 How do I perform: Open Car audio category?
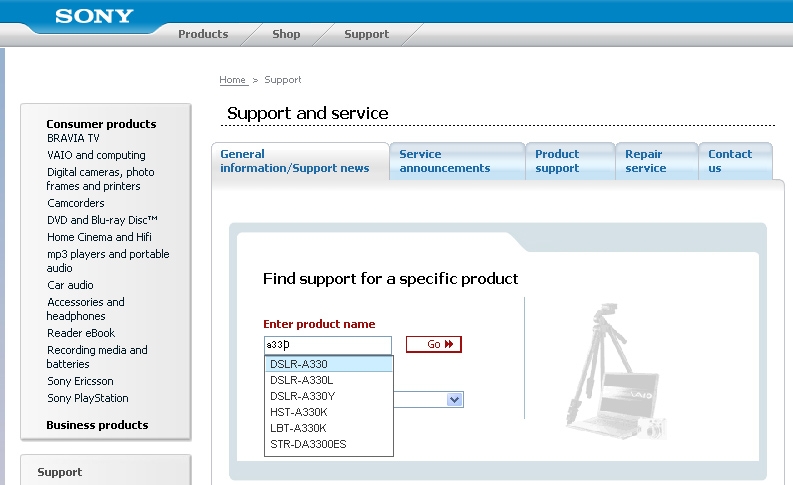coord(70,285)
